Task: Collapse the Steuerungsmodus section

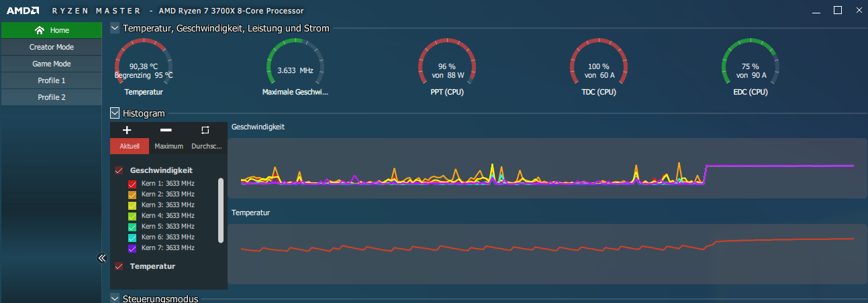Action: point(115,298)
